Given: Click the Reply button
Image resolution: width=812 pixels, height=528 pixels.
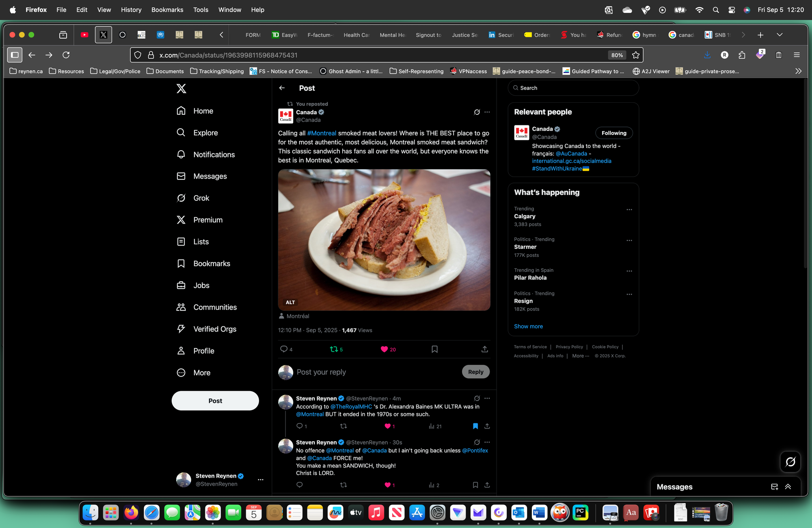Looking at the screenshot, I should (475, 372).
